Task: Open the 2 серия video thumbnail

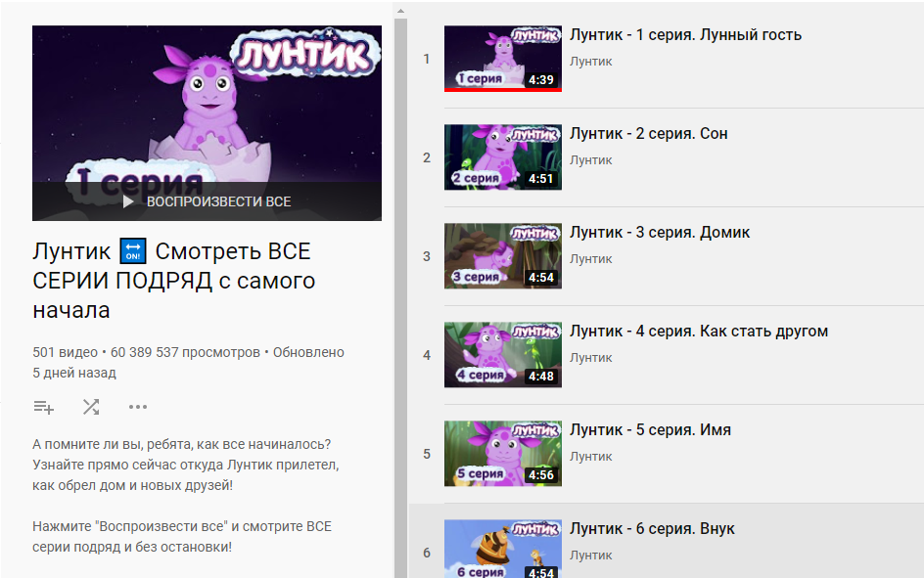Action: [503, 157]
